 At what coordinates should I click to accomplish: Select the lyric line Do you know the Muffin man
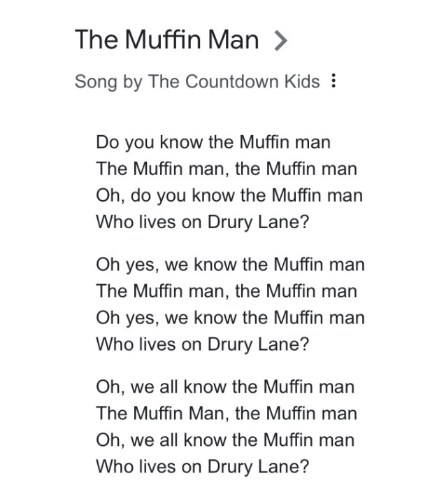click(213, 143)
